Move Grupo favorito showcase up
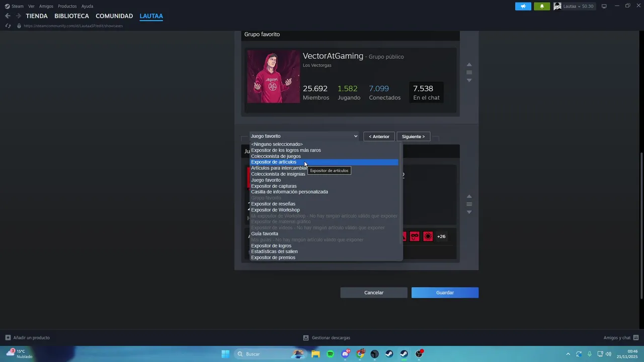 469,64
